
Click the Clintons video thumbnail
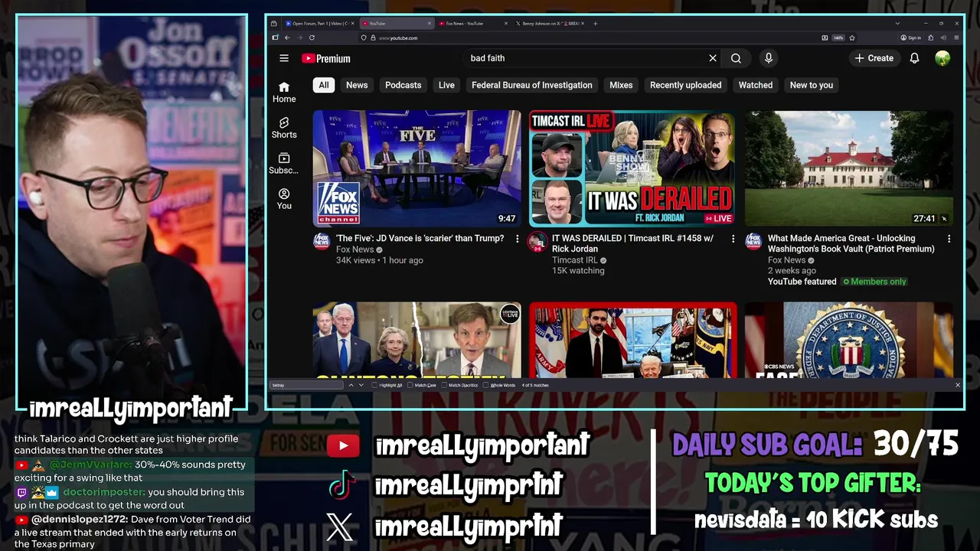[x=416, y=340]
